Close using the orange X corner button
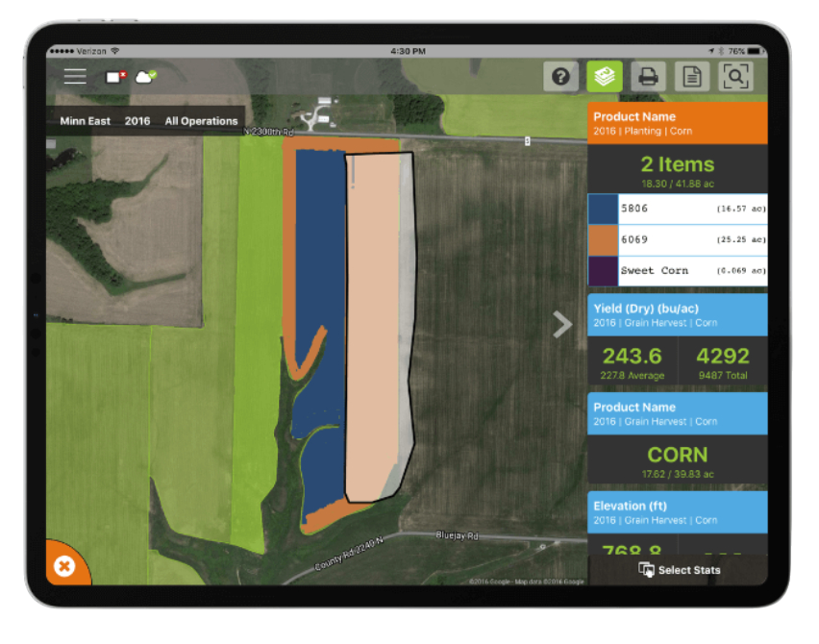The height and width of the screenshot is (644, 819). tap(64, 566)
